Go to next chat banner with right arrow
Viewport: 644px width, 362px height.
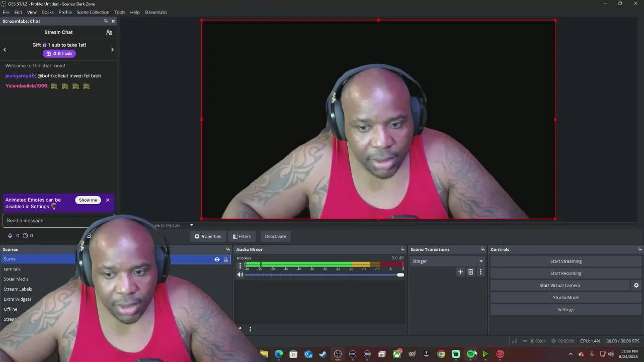(112, 49)
